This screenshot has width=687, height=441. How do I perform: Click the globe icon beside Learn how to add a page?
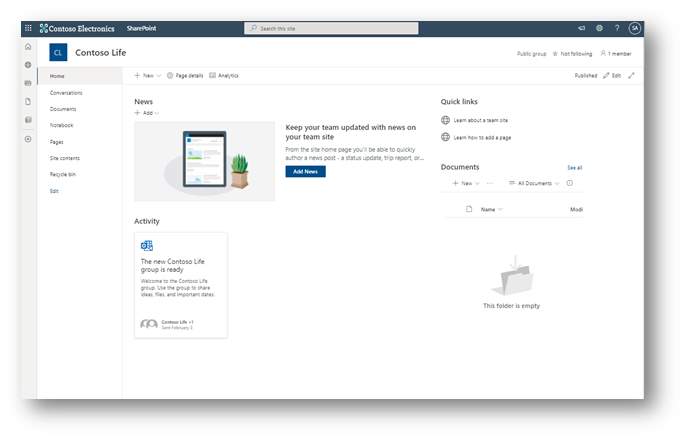pyautogui.click(x=446, y=137)
